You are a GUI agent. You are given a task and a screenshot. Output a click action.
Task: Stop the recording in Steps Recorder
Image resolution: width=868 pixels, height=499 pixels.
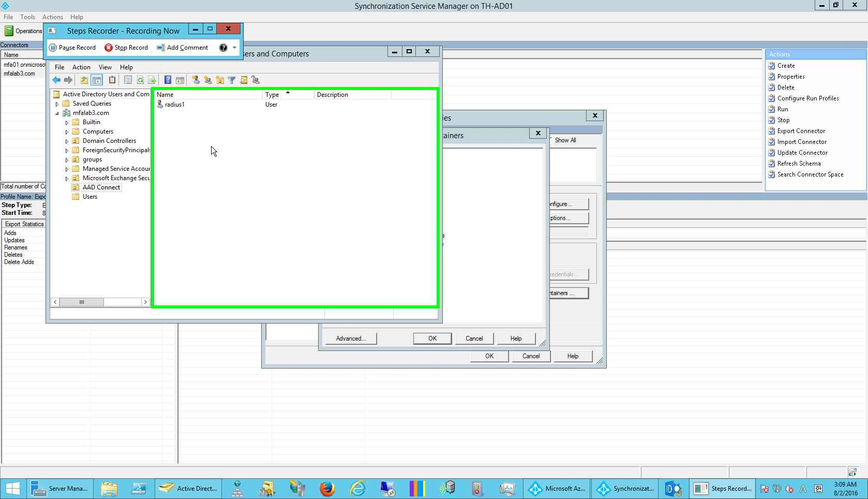[x=126, y=48]
